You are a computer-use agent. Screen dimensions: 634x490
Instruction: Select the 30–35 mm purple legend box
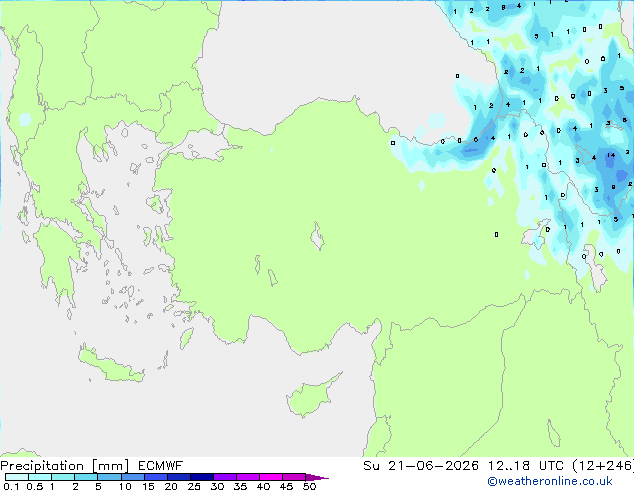click(x=224, y=477)
